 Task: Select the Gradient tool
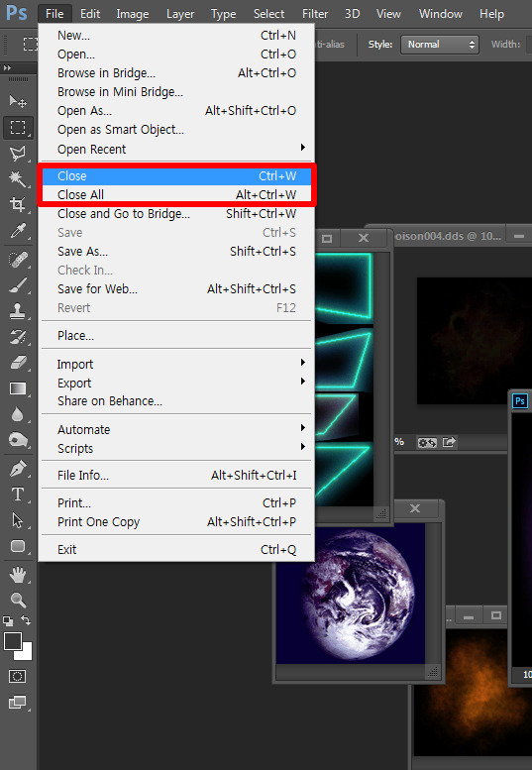(18, 388)
